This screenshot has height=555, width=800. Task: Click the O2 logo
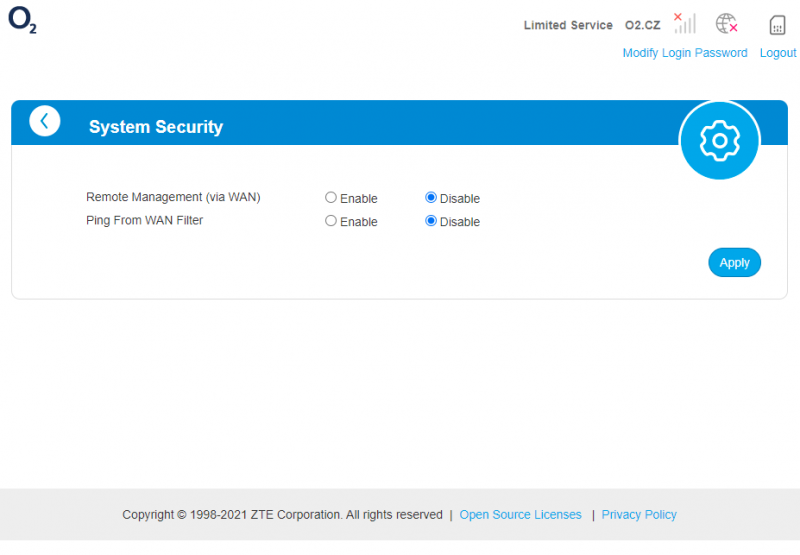point(22,20)
